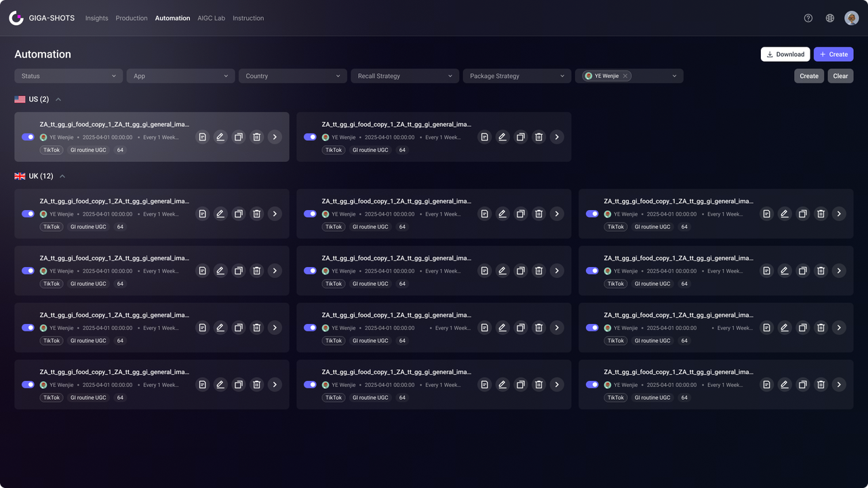Duplicate the highlighted US automation card
This screenshot has height=488, width=868.
click(239, 137)
